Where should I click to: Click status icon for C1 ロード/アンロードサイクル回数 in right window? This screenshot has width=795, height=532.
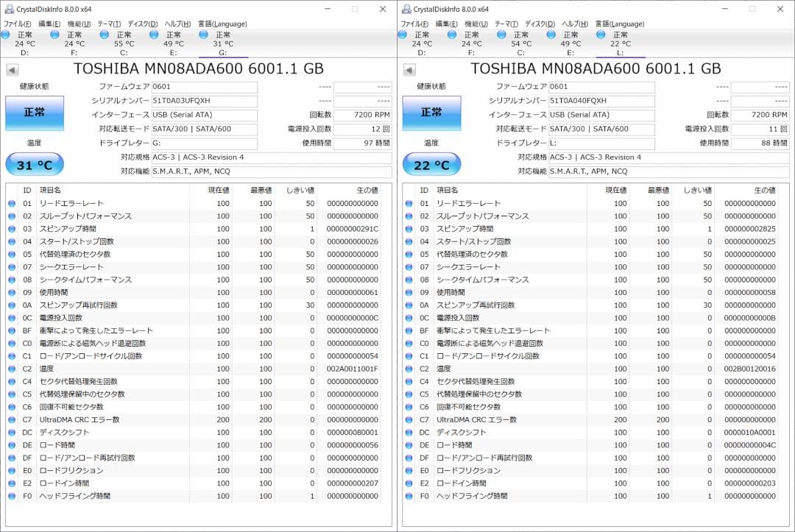(409, 356)
